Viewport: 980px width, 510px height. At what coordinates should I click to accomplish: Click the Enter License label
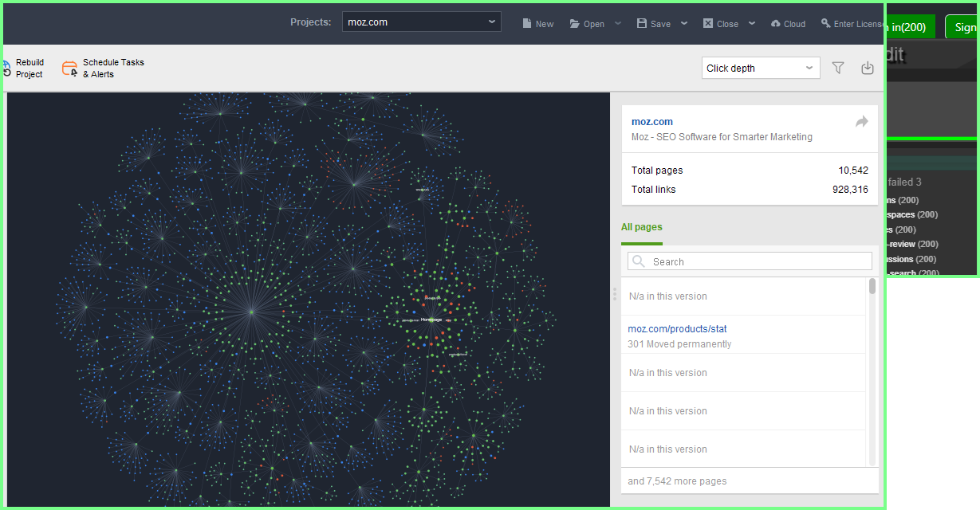tap(859, 24)
